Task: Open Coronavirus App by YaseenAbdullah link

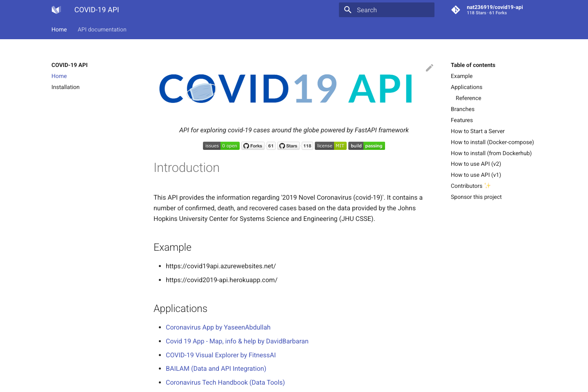Action: 218,327
